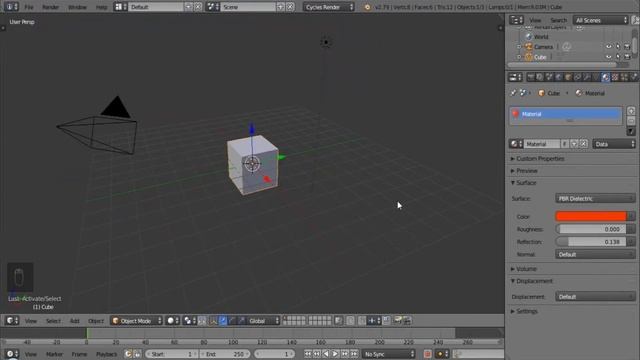Open the Window menu
Viewport: 640px width, 360px height.
[x=77, y=7]
